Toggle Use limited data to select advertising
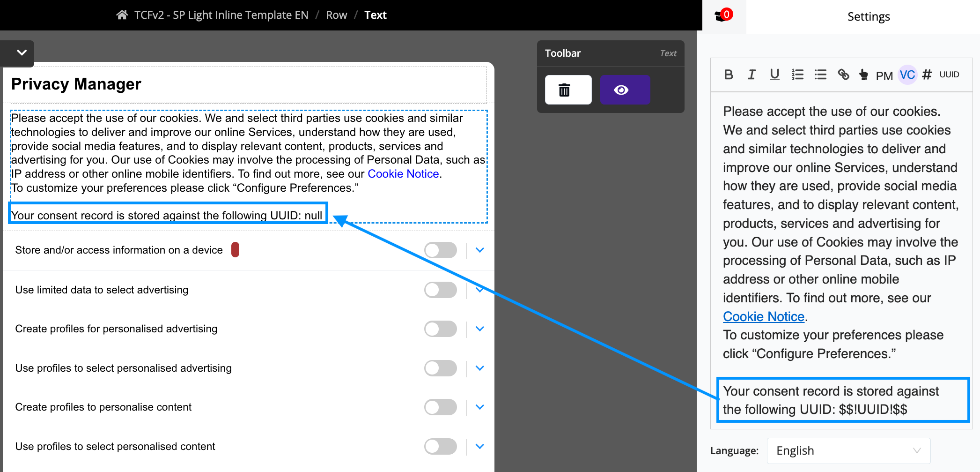The width and height of the screenshot is (980, 472). pyautogui.click(x=441, y=290)
